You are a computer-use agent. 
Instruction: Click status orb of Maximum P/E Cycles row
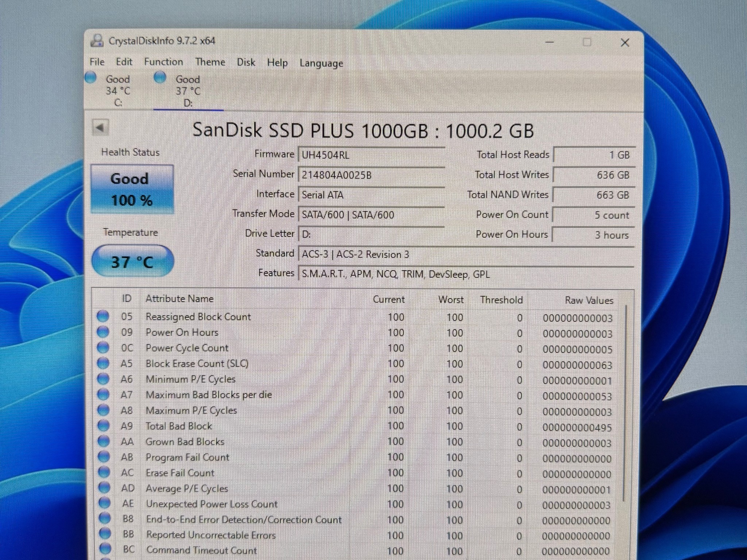point(104,410)
